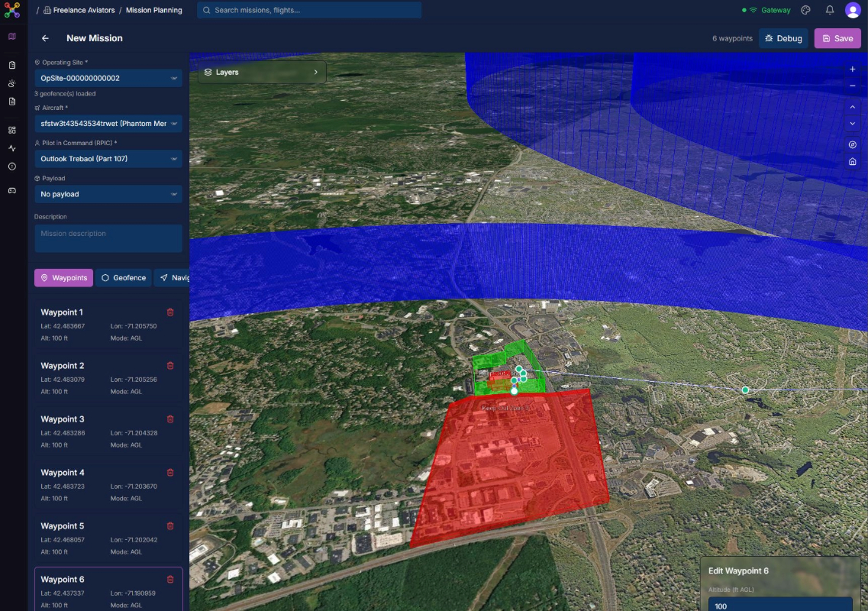This screenshot has width=868, height=611.
Task: Open the Aircraft selection dropdown
Action: 108,124
